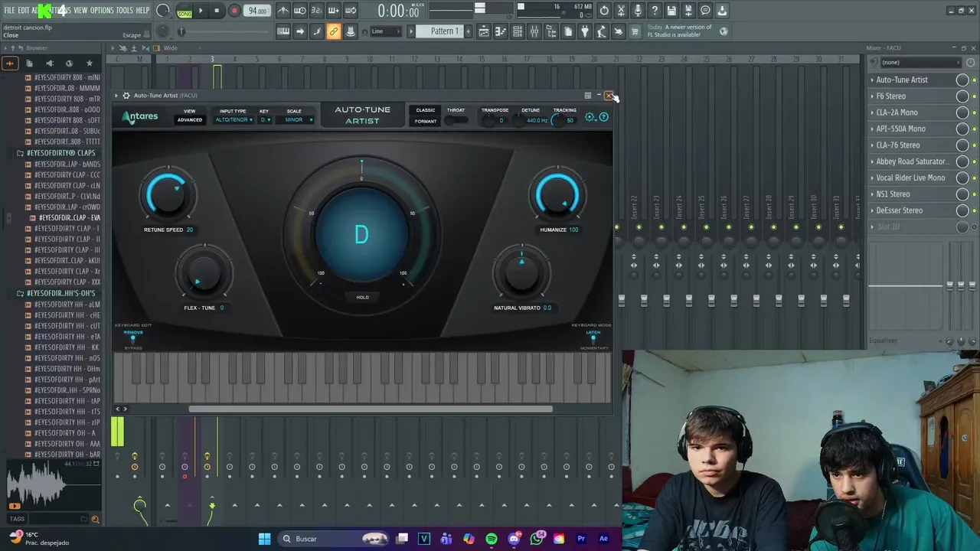Click the browser search magnifier icon
The height and width of the screenshot is (551, 980).
pyautogui.click(x=95, y=519)
